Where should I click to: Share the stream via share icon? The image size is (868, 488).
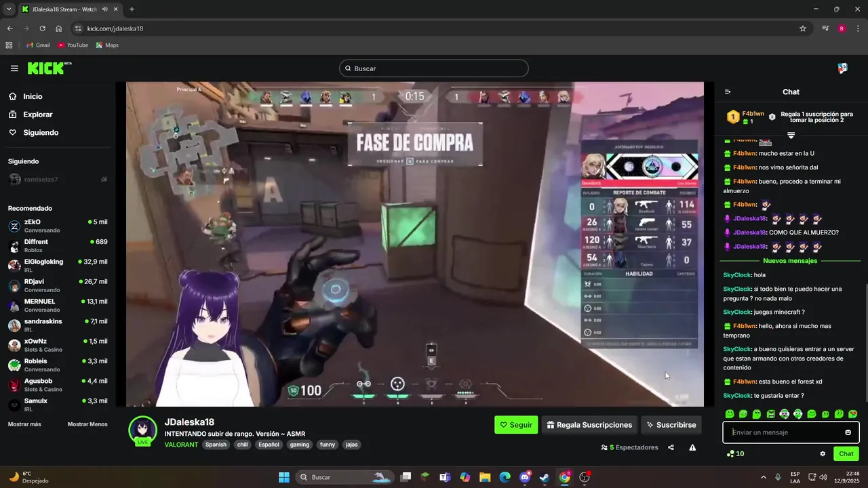coord(671,447)
